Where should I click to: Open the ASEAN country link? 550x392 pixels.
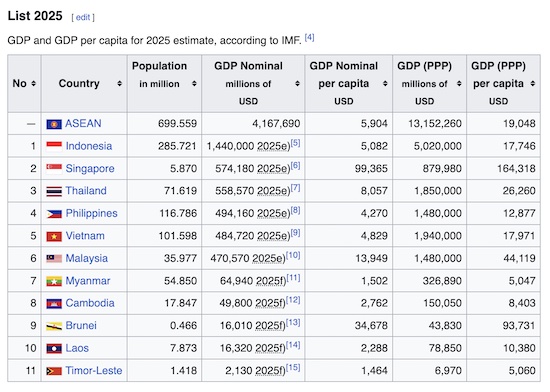click(x=83, y=123)
